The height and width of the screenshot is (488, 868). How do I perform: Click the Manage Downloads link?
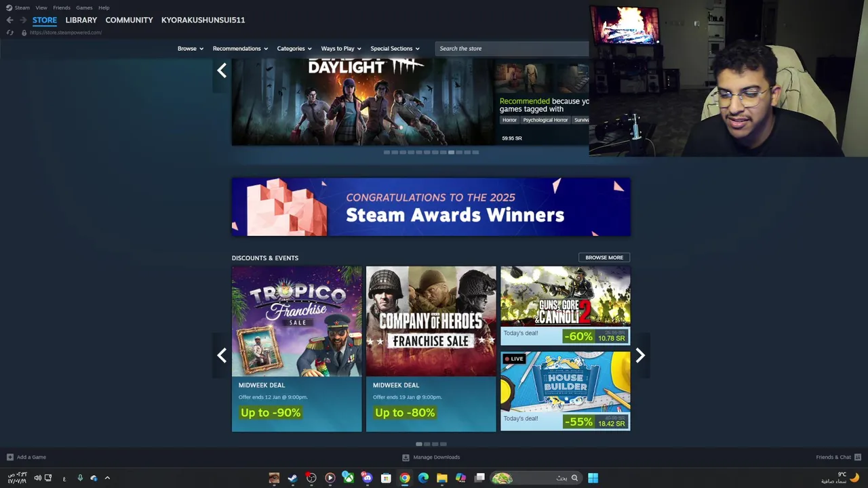point(437,457)
